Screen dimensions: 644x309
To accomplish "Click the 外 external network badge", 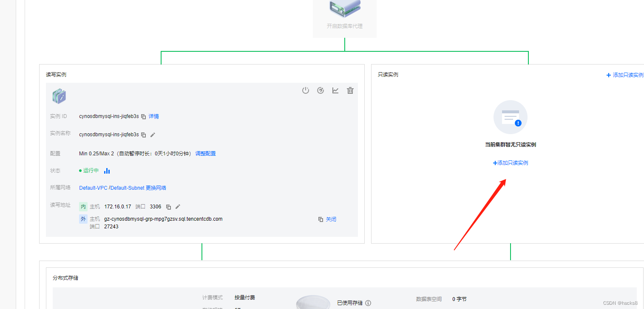I will pos(83,219).
